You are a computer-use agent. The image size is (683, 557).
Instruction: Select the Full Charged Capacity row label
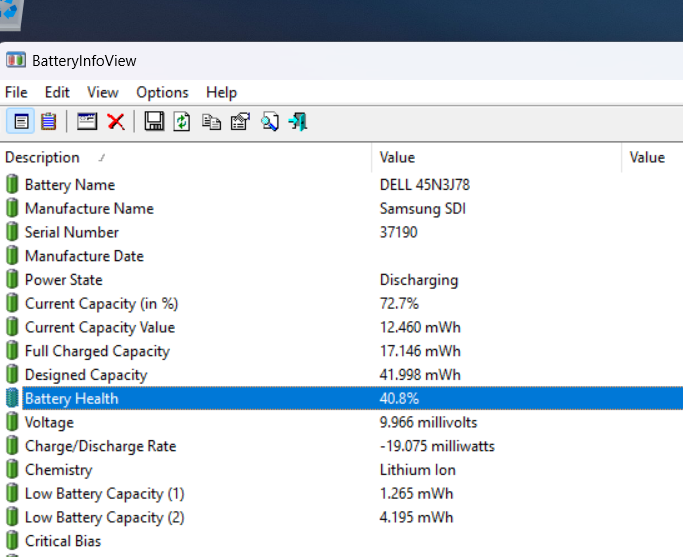(98, 351)
